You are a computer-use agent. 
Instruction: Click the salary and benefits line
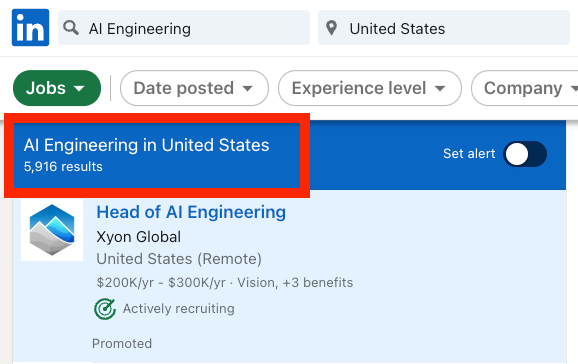tap(224, 282)
